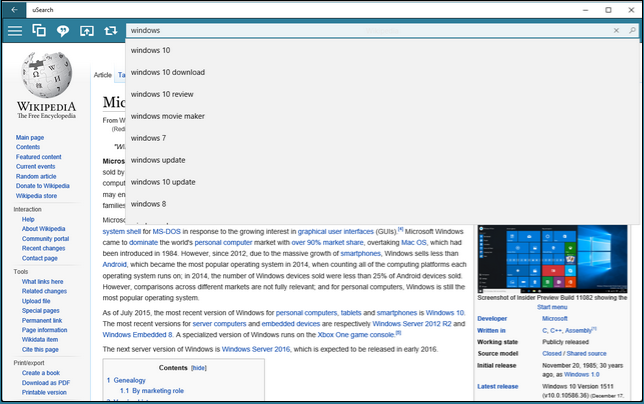Open the Xbox One game console link

356,335
